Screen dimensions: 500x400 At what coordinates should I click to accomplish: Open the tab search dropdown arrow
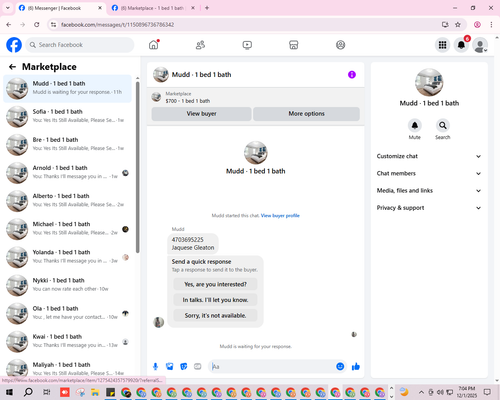tap(8, 8)
